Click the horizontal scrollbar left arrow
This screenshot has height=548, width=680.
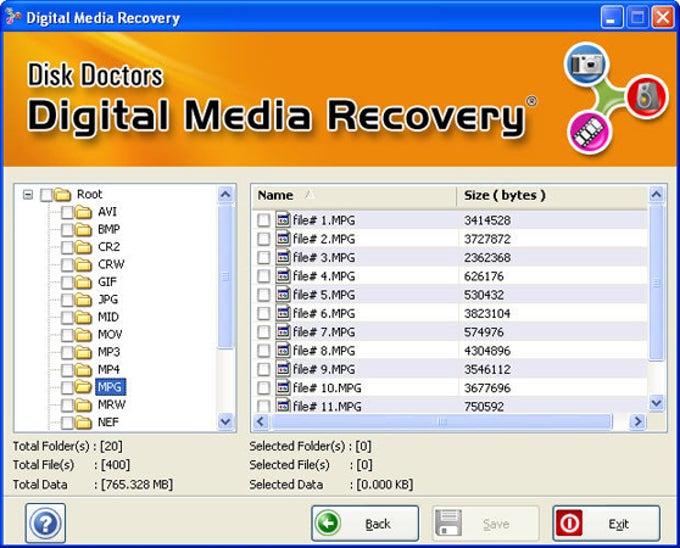point(261,421)
